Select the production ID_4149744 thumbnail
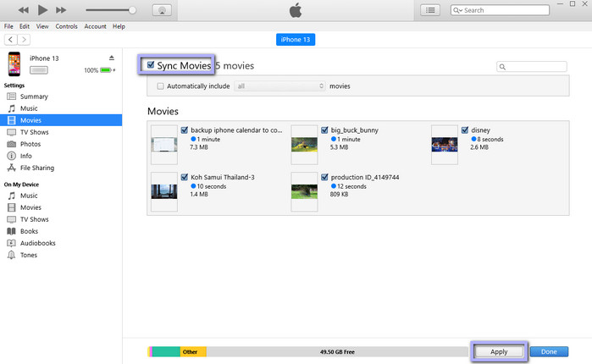The height and width of the screenshot is (364, 592). pyautogui.click(x=304, y=191)
